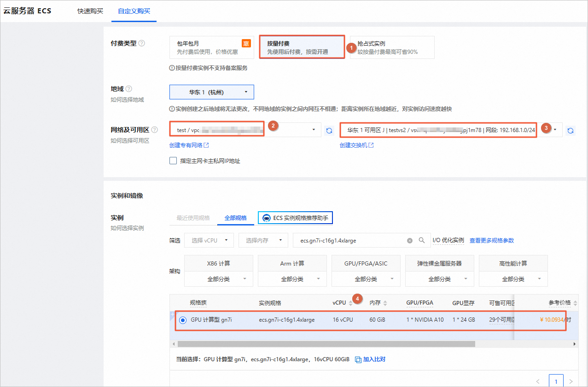Sort by vCPU column arrows
Image resolution: width=588 pixels, height=387 pixels.
click(350, 303)
